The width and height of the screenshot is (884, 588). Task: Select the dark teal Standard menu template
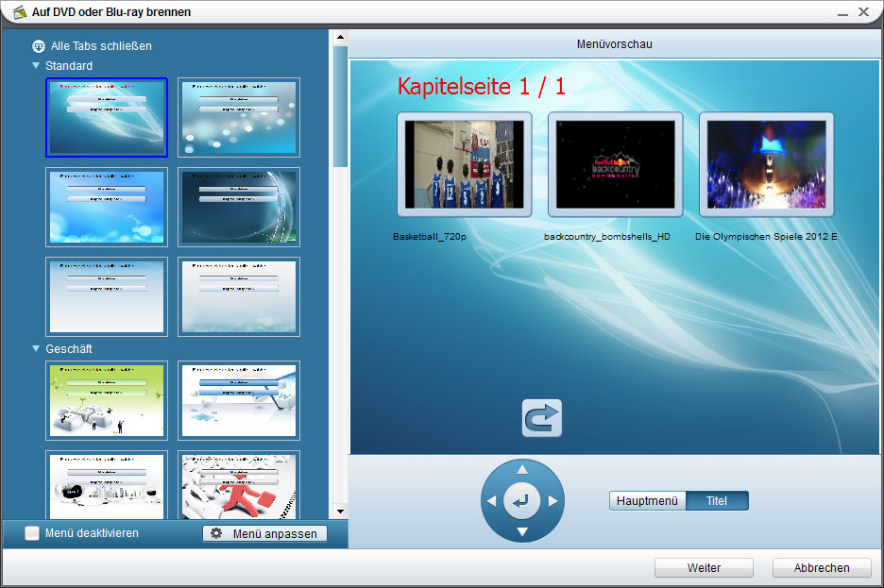[239, 207]
